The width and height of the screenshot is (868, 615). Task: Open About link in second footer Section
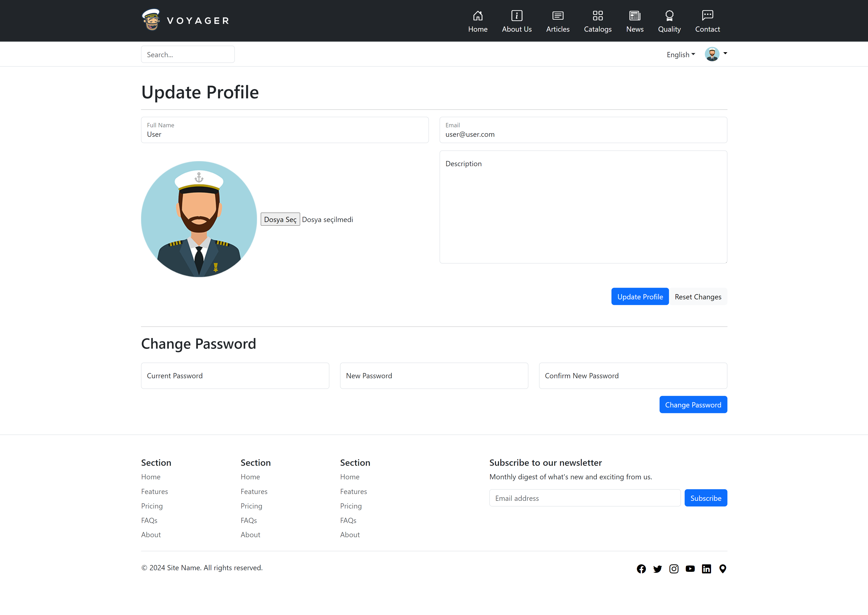250,535
